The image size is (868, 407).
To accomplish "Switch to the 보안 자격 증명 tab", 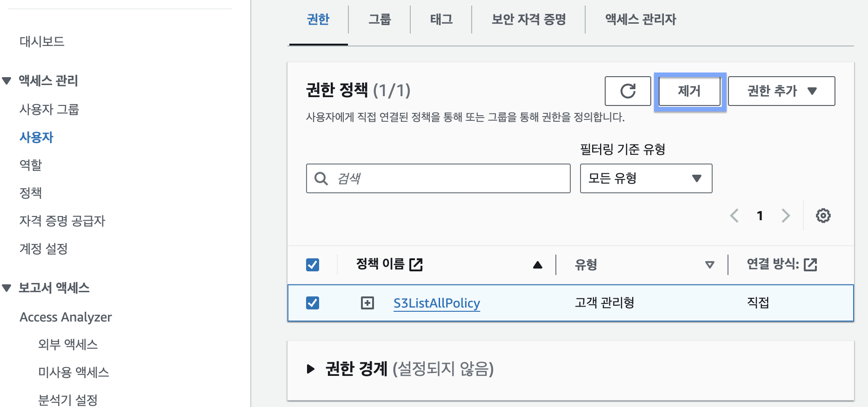I will (528, 20).
